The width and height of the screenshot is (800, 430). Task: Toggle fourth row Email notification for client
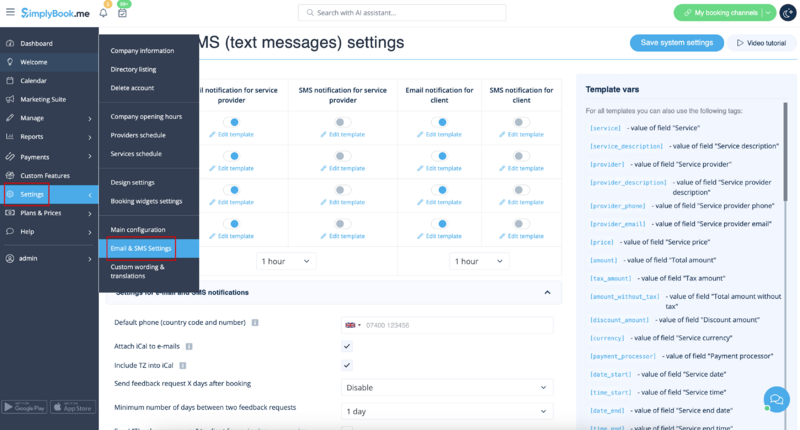[439, 224]
